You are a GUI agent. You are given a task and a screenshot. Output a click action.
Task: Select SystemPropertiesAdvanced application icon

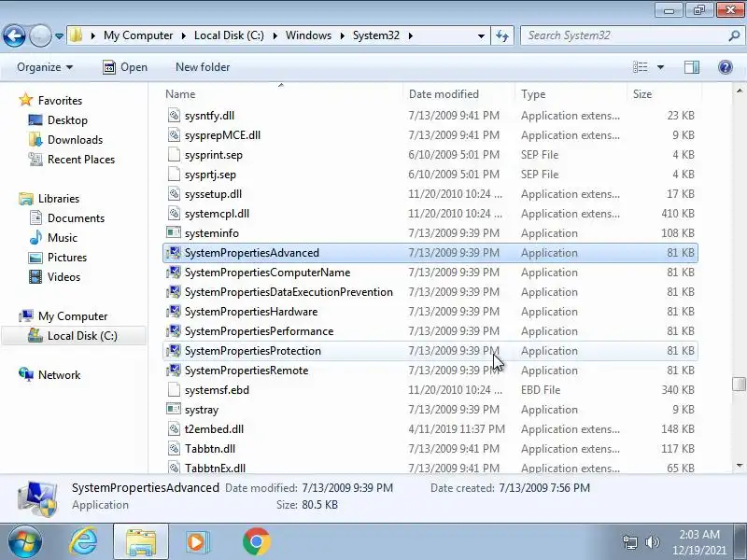click(174, 252)
